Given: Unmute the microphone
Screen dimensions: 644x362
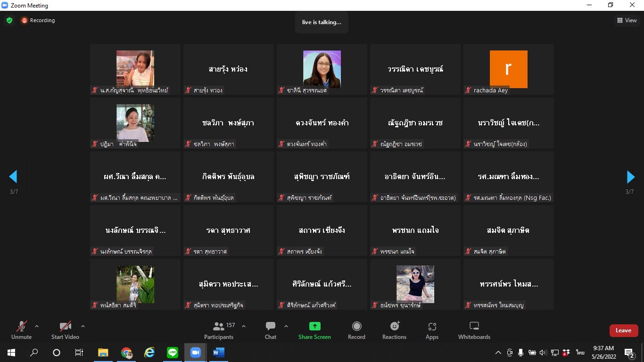Looking at the screenshot, I should click(x=22, y=326).
